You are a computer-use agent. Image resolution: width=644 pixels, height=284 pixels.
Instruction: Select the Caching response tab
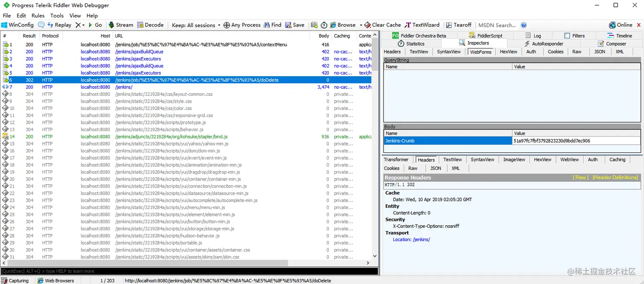tap(617, 160)
